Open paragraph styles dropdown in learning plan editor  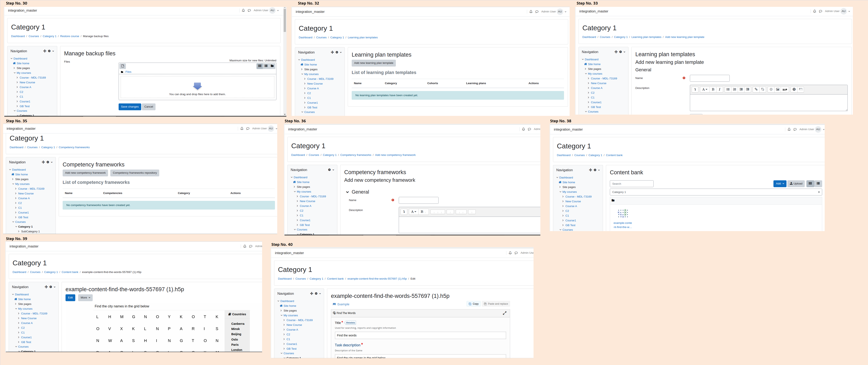(x=705, y=90)
